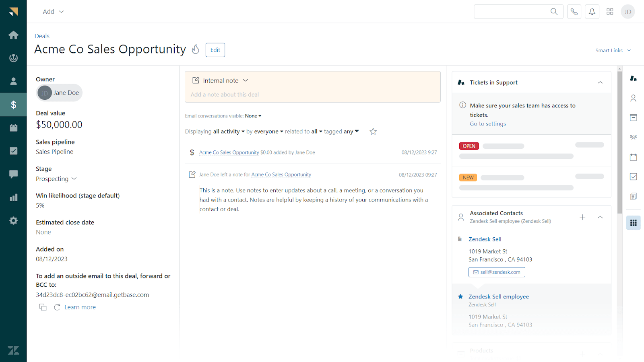Collapse the Tickets in Support panel
This screenshot has height=362, width=644.
[600, 82]
